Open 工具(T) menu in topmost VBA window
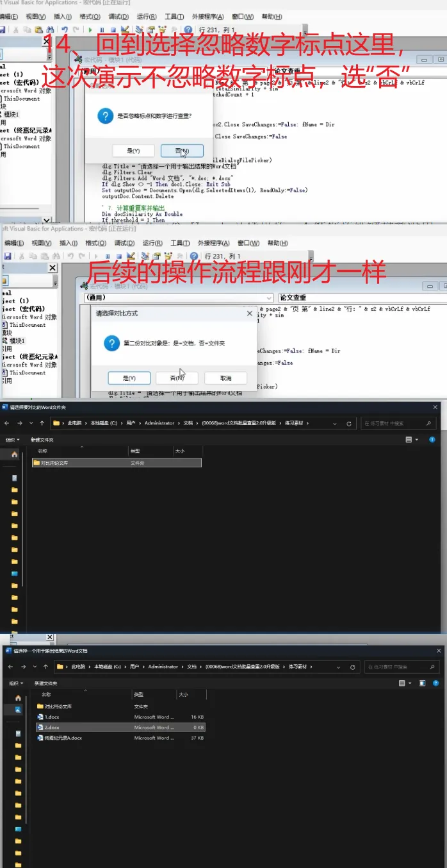This screenshot has width=447, height=868. pyautogui.click(x=175, y=17)
